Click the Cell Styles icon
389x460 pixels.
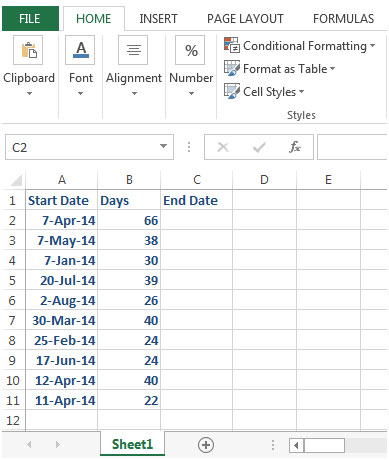pos(232,91)
